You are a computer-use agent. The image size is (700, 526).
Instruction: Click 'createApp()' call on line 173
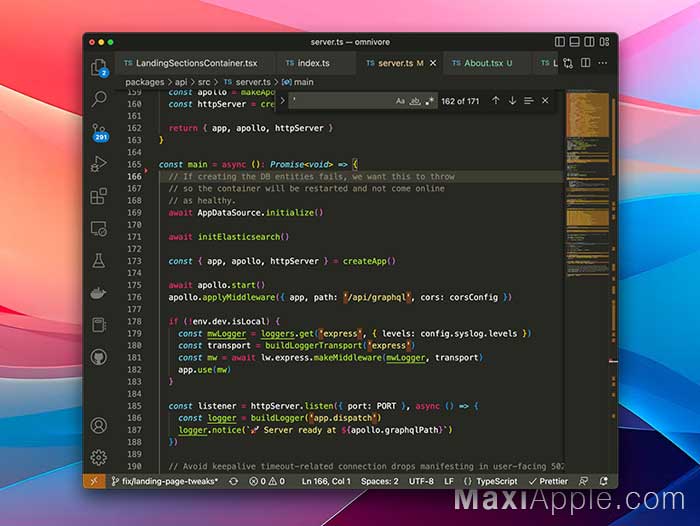(369, 261)
